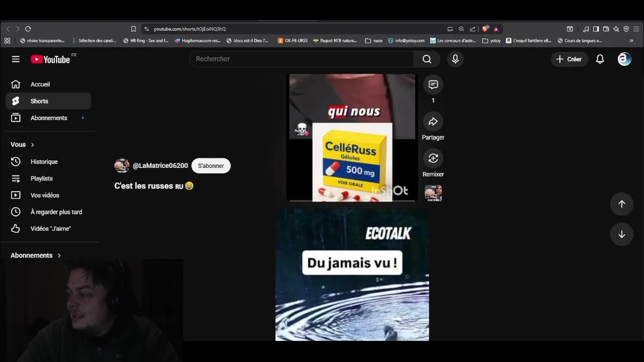Open the Accueil sidebar item
The width and height of the screenshot is (644, 362).
click(48, 84)
